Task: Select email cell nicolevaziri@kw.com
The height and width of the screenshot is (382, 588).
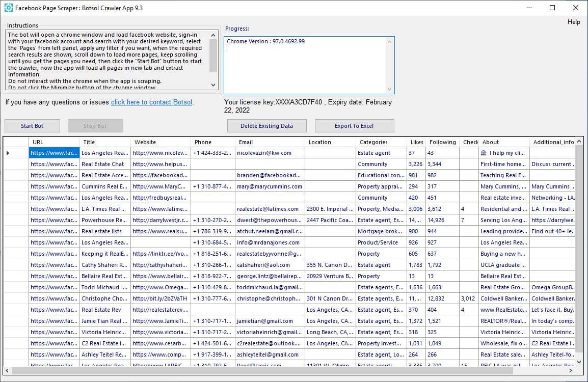Action: pos(270,153)
